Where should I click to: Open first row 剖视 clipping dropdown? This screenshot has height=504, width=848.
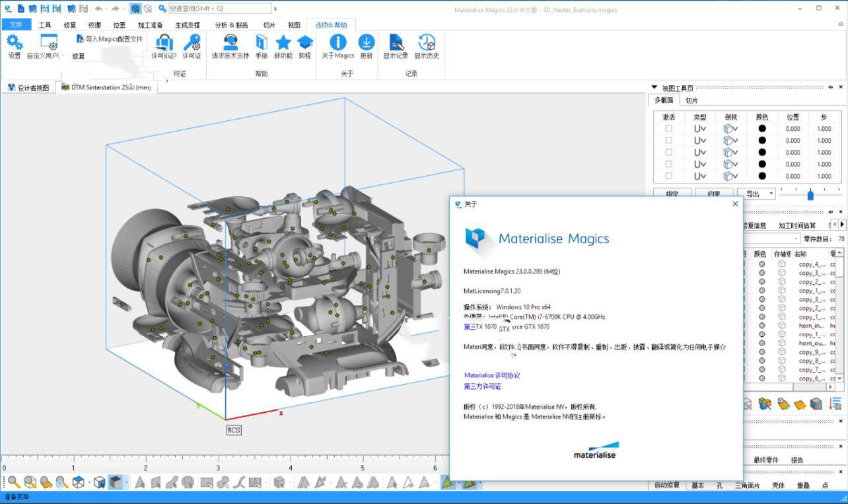730,129
